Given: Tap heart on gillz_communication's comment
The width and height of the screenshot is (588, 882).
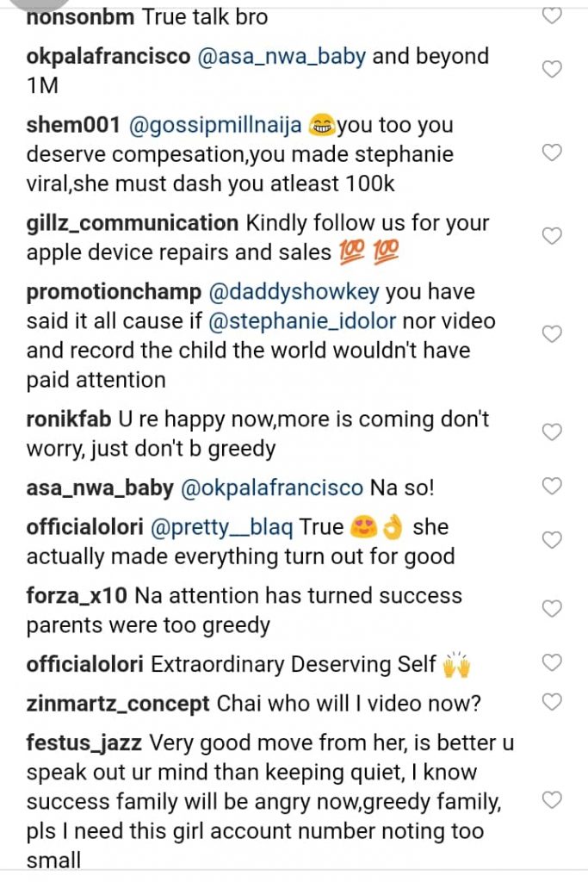Looking at the screenshot, I should 552,236.
